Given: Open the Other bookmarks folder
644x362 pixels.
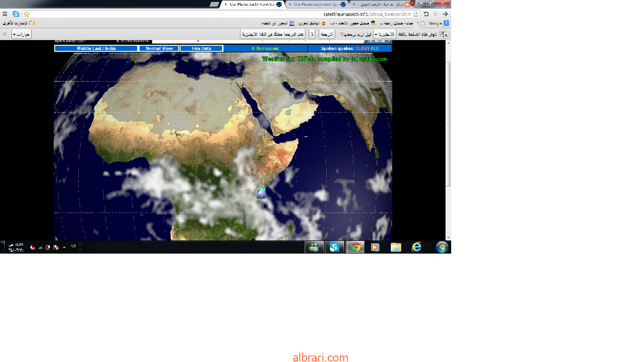Looking at the screenshot, I should click(x=18, y=23).
